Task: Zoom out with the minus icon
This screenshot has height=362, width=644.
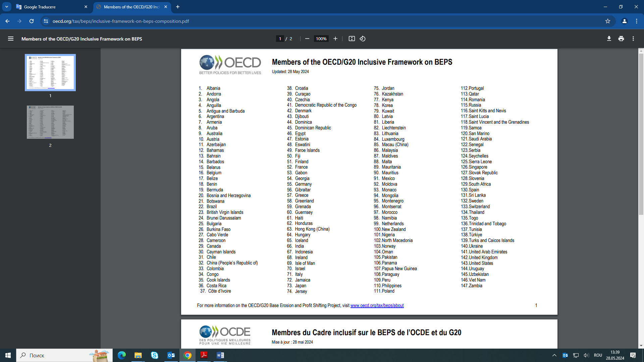Action: pyautogui.click(x=307, y=39)
